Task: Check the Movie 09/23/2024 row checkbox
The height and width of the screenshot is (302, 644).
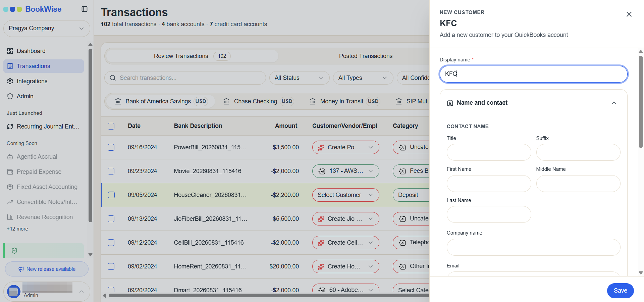Action: point(111,171)
